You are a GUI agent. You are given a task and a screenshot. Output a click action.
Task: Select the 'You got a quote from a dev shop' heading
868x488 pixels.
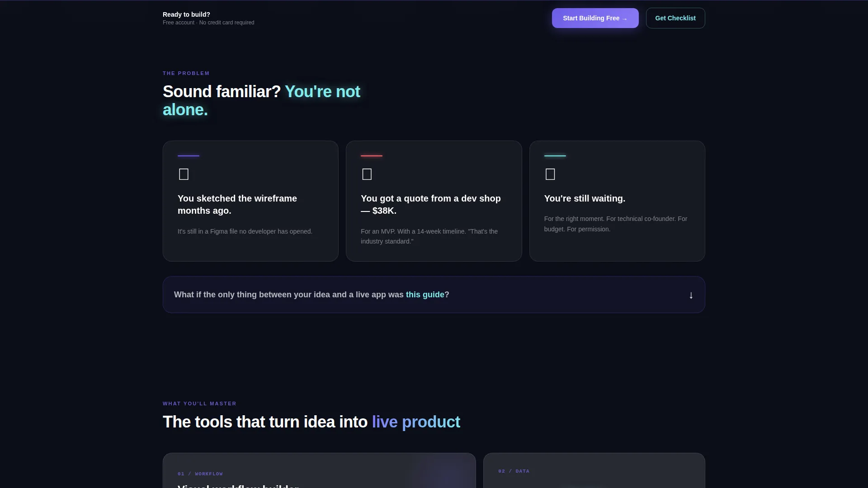click(x=431, y=205)
